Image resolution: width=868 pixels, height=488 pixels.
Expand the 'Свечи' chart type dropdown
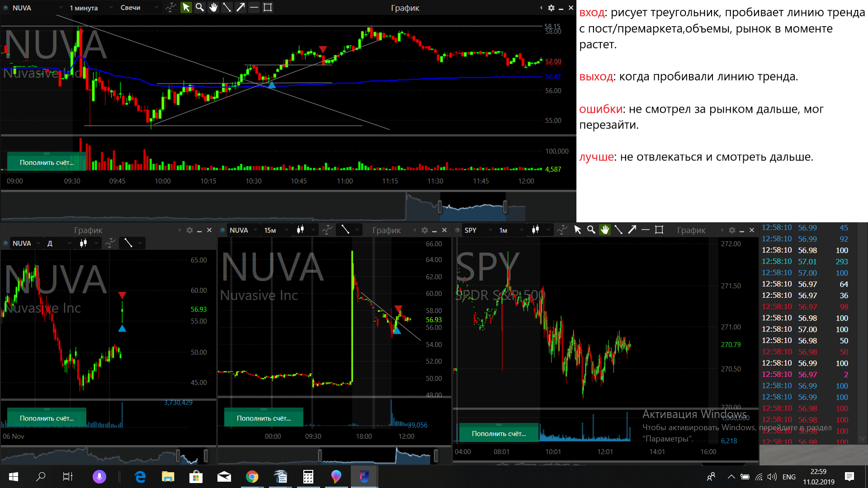point(139,8)
